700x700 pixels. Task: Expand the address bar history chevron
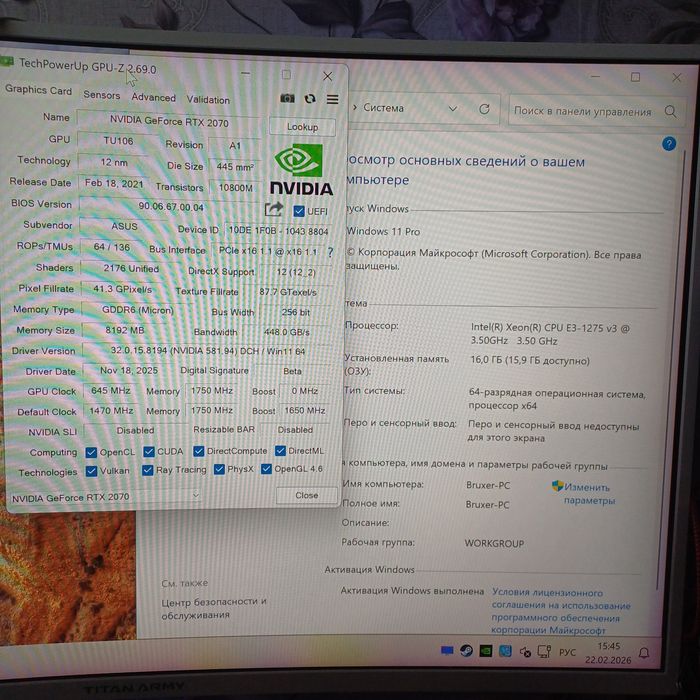453,108
